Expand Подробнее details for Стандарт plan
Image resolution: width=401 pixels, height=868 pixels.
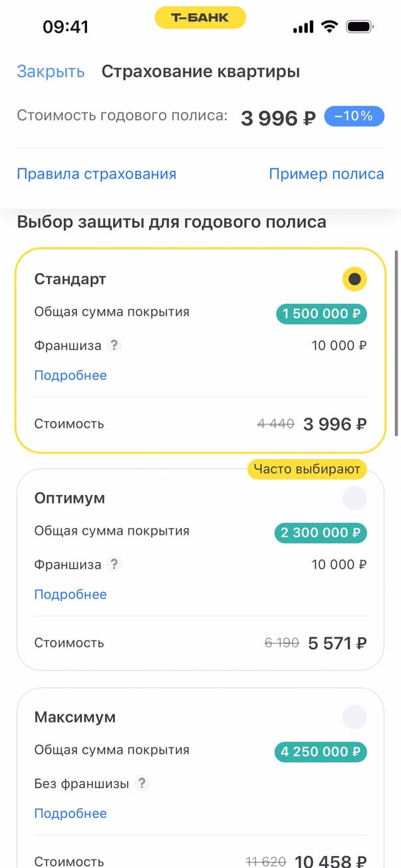point(70,375)
